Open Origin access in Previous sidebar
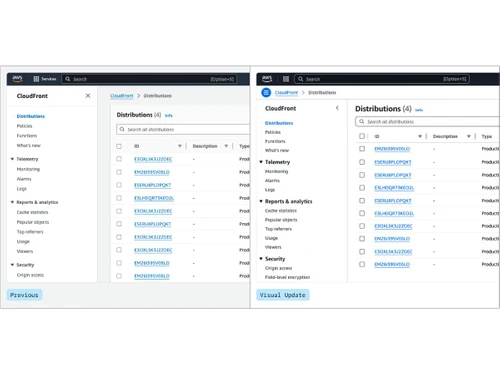500x375 pixels. pos(30,275)
